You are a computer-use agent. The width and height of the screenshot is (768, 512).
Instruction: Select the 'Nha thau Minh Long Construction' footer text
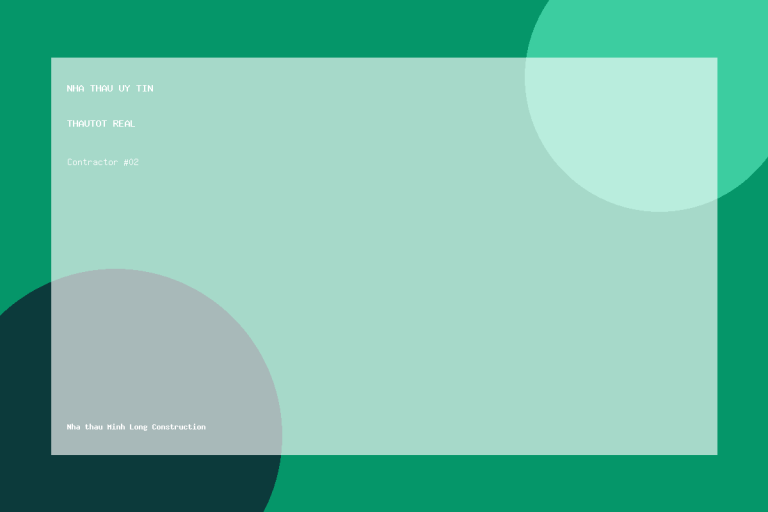coord(136,427)
